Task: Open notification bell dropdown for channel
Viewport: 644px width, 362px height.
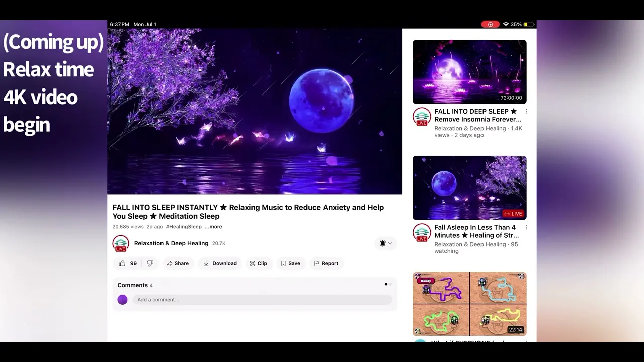Action: (x=386, y=243)
